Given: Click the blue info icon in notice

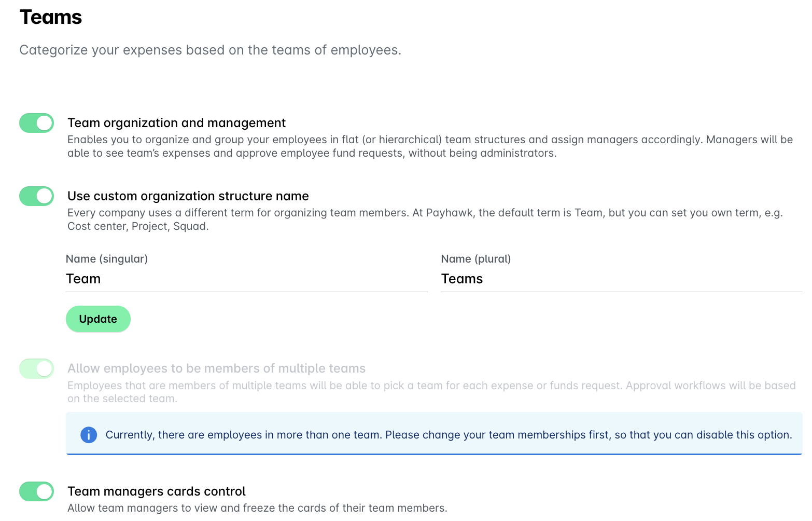Looking at the screenshot, I should pos(89,435).
